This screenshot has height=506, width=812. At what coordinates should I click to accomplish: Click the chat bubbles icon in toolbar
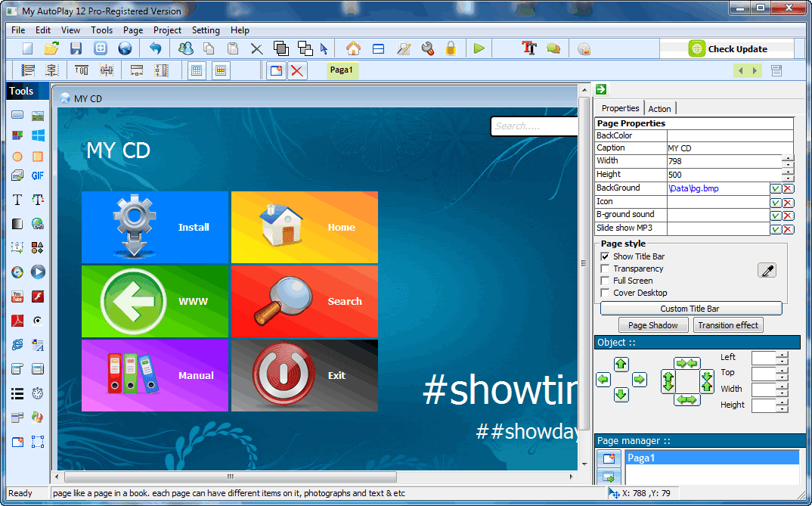(x=553, y=48)
